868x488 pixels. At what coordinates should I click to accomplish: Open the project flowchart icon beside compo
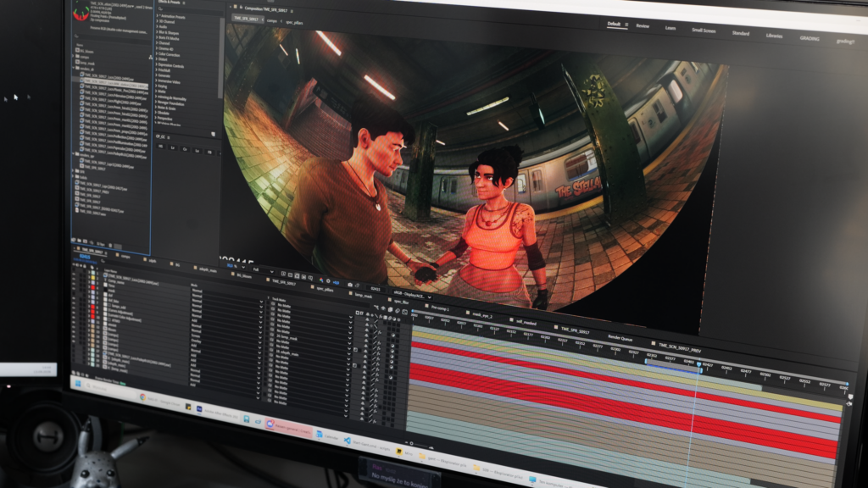[150, 57]
